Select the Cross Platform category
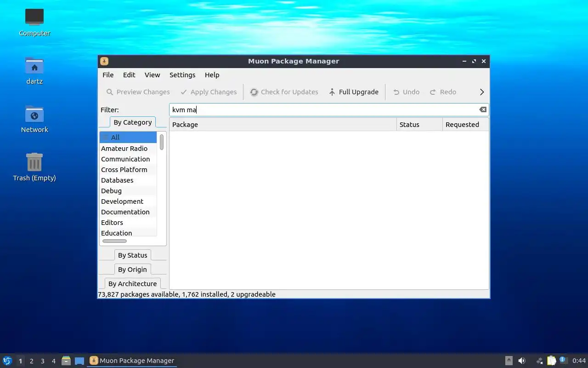This screenshot has width=588, height=368. coord(128,170)
